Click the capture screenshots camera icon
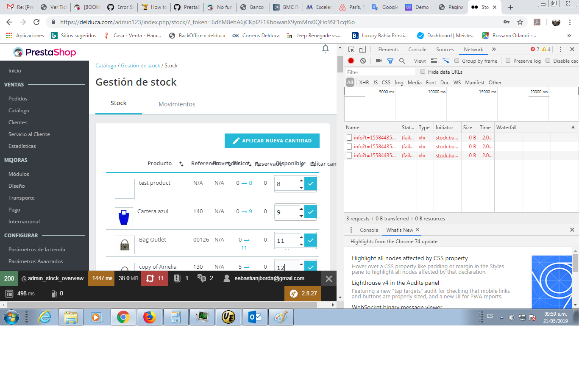The height and width of the screenshot is (392, 579). (379, 61)
